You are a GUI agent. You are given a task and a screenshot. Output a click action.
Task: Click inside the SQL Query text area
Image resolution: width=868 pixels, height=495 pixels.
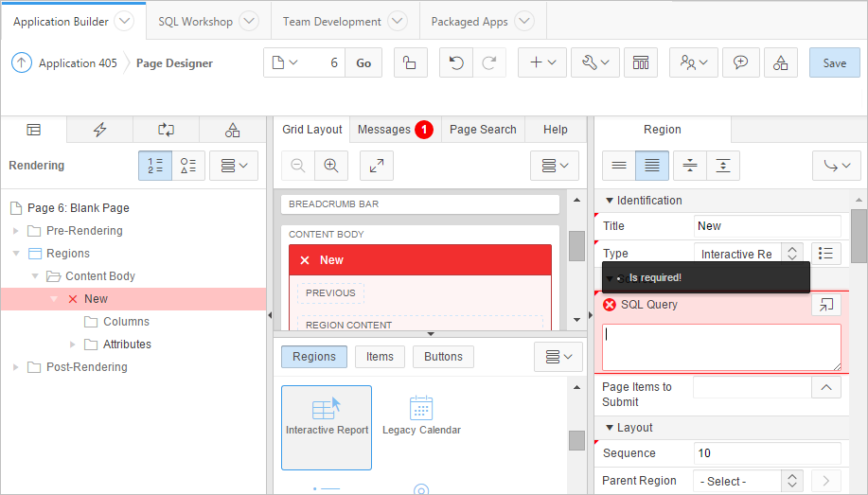[721, 347]
